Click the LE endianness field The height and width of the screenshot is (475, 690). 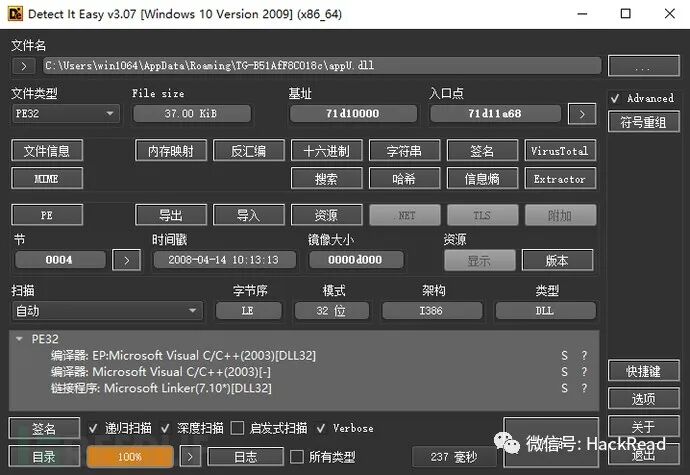(x=248, y=311)
